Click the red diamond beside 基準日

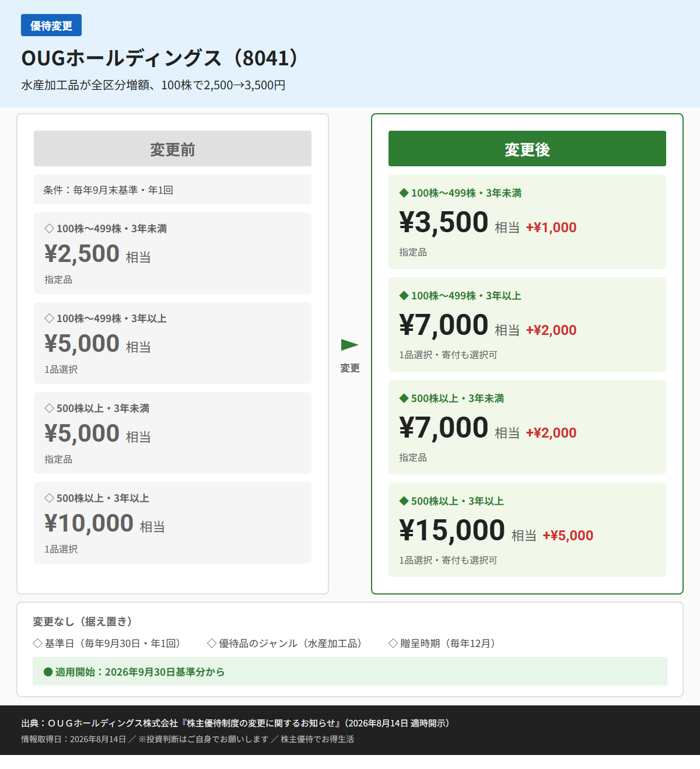click(x=37, y=644)
